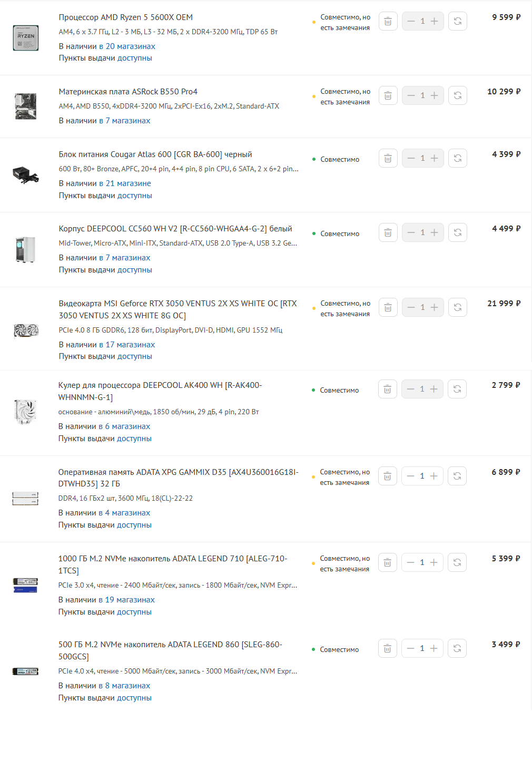532x779 pixels.
Task: Replace the ASRock B550 Pro4 motherboard
Action: coord(458,95)
